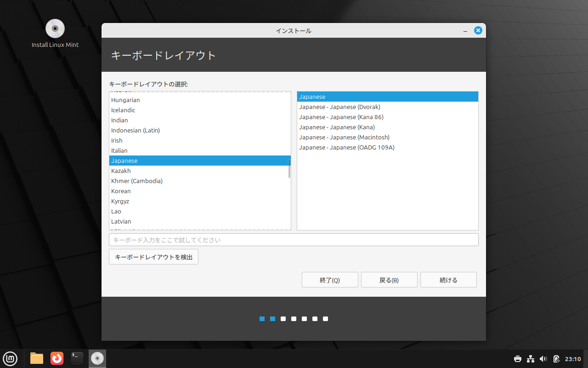This screenshot has width=588, height=368.
Task: Open the printer tray icon
Action: pos(518,359)
